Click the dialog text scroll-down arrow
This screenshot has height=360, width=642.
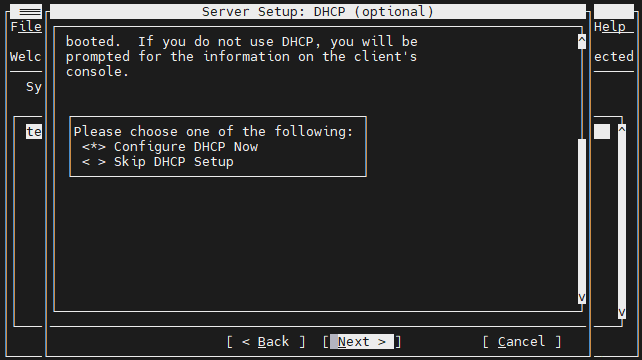[x=582, y=297]
